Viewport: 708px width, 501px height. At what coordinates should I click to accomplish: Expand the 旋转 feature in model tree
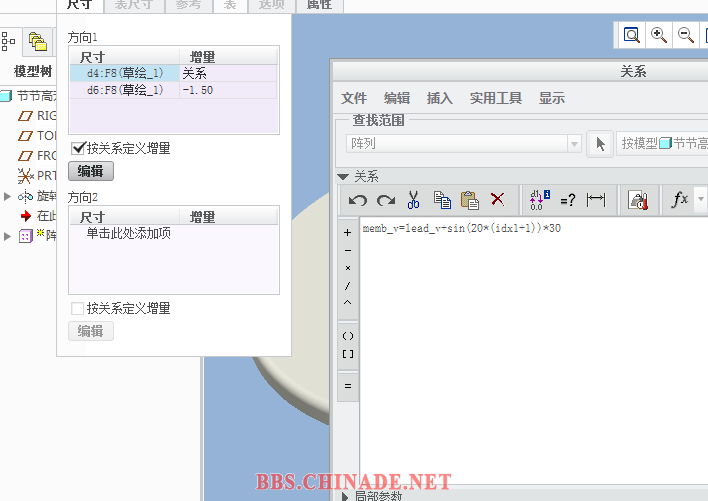pyautogui.click(x=7, y=196)
